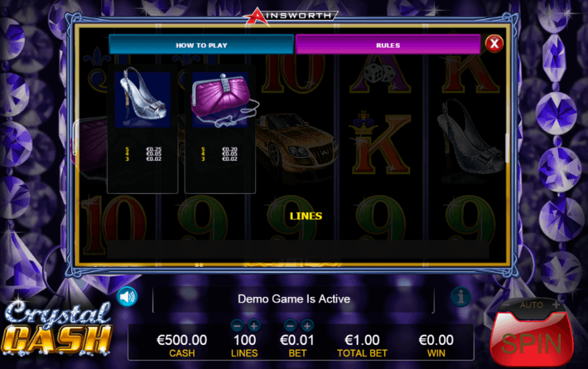Screen dimensions: 588x369
Task: Mute the game sound speaker icon
Action: click(x=126, y=297)
